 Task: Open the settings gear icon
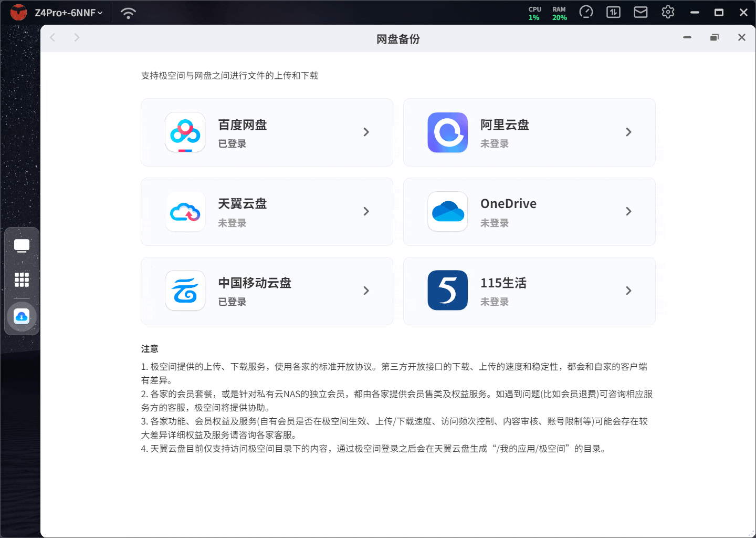668,12
